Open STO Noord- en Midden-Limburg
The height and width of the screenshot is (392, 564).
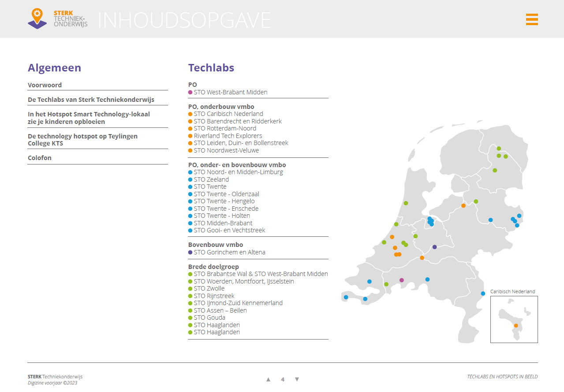(235, 172)
